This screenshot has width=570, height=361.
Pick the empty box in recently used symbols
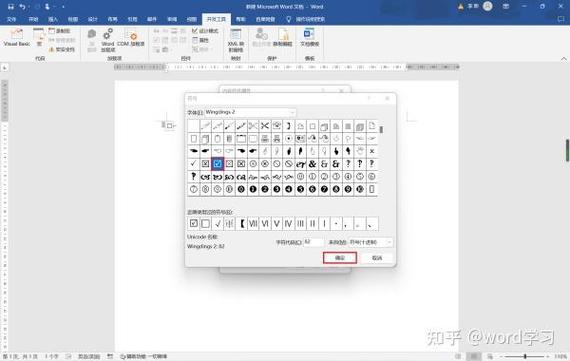tap(205, 224)
